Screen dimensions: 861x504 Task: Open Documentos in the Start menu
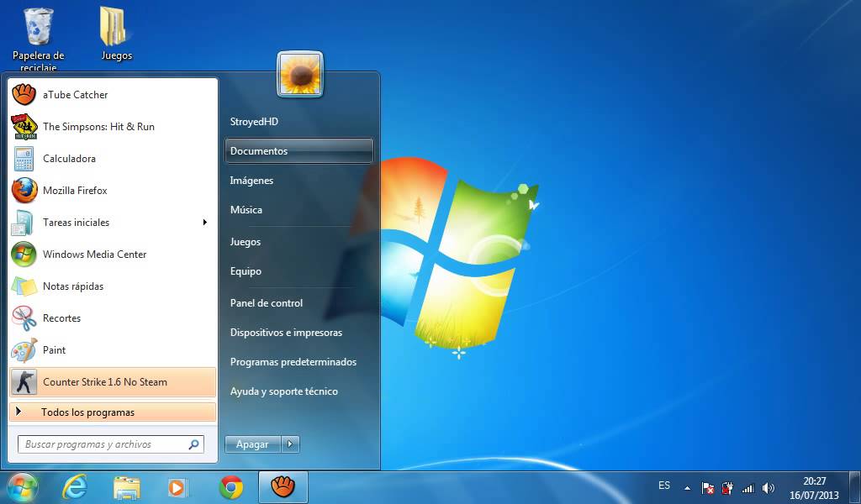pos(299,151)
